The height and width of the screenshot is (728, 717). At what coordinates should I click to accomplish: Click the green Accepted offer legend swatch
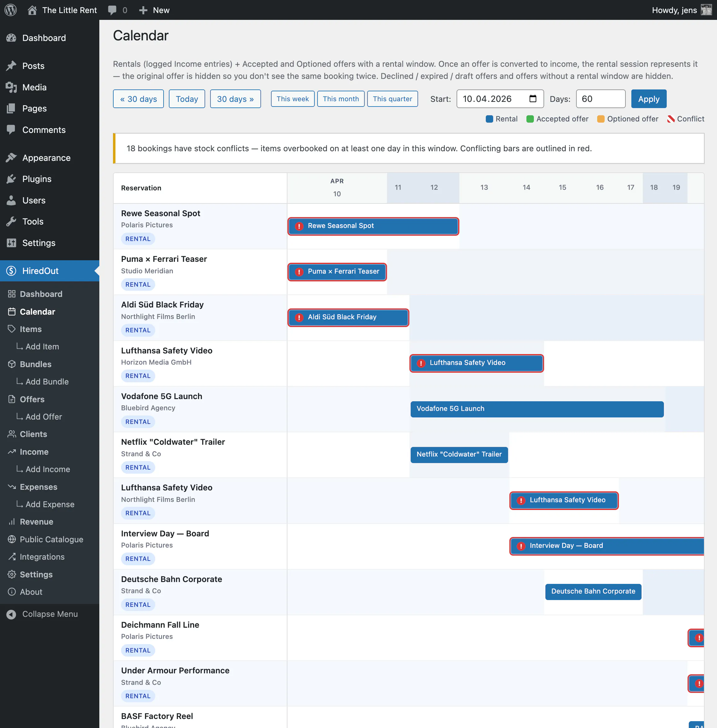[x=530, y=119]
